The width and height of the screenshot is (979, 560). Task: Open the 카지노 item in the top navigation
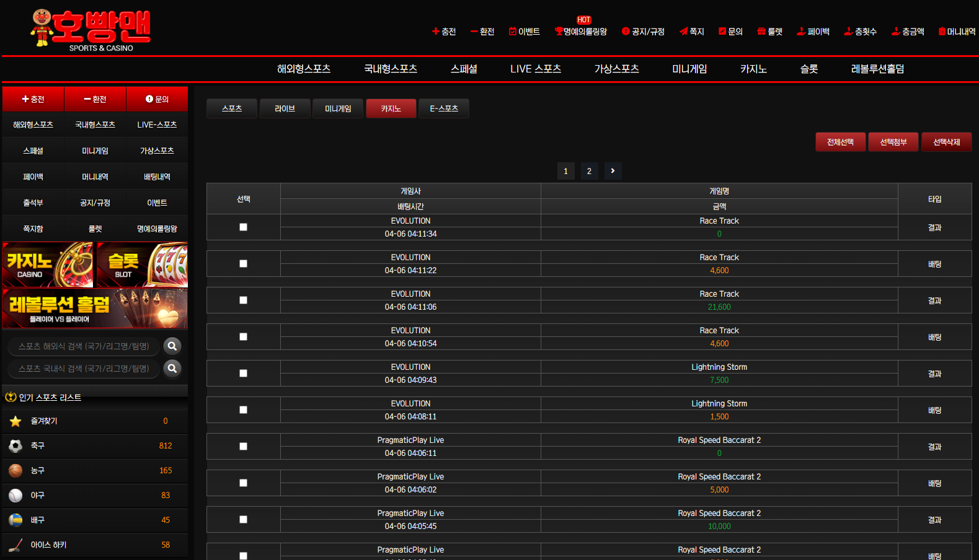point(753,69)
